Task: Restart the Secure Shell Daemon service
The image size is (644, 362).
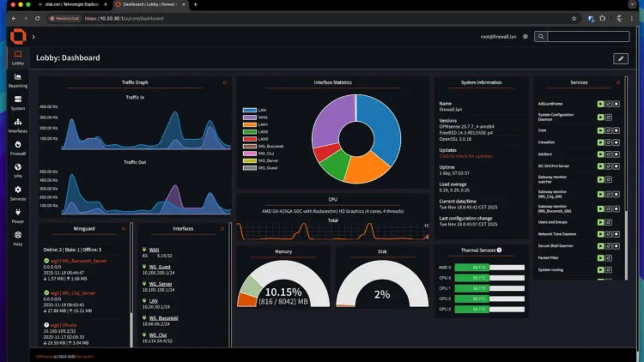Action: (609, 246)
